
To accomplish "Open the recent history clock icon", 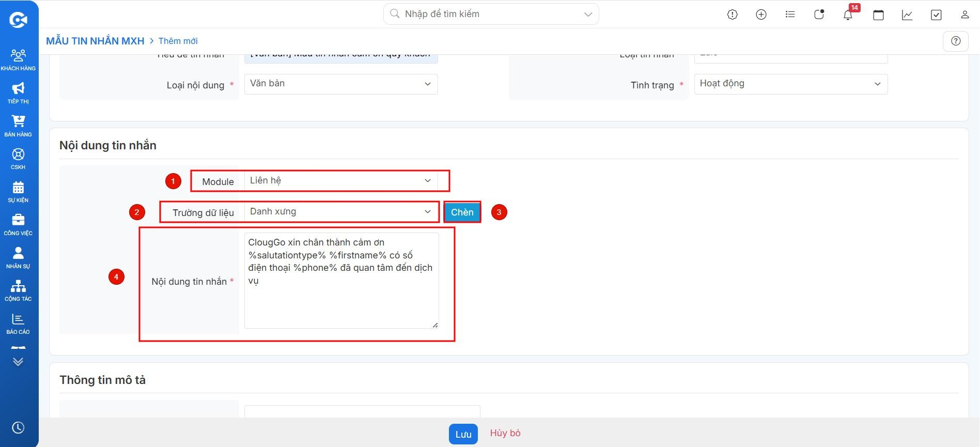I will tap(18, 427).
